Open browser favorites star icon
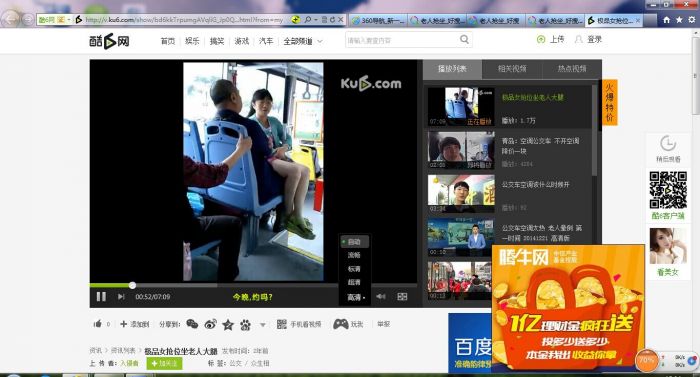The width and height of the screenshot is (700, 377). (679, 20)
